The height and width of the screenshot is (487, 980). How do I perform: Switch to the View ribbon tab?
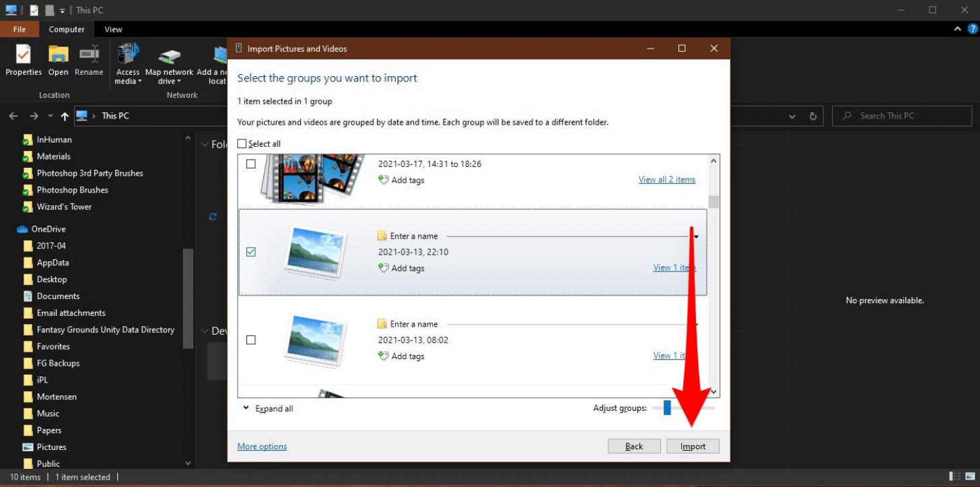coord(113,29)
